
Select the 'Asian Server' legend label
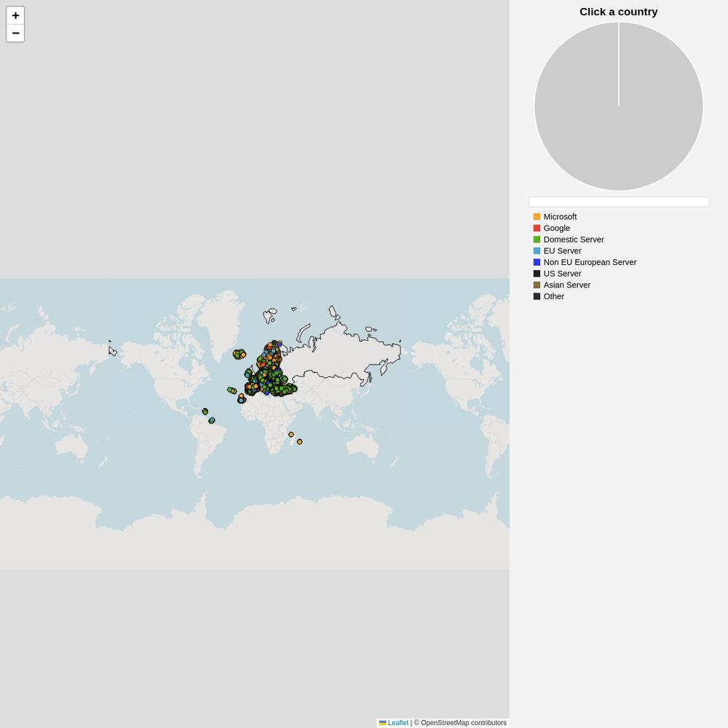pos(567,285)
